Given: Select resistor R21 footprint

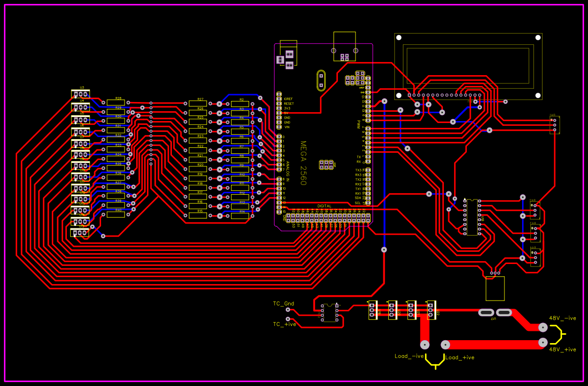Looking at the screenshot, I should coord(198,160).
